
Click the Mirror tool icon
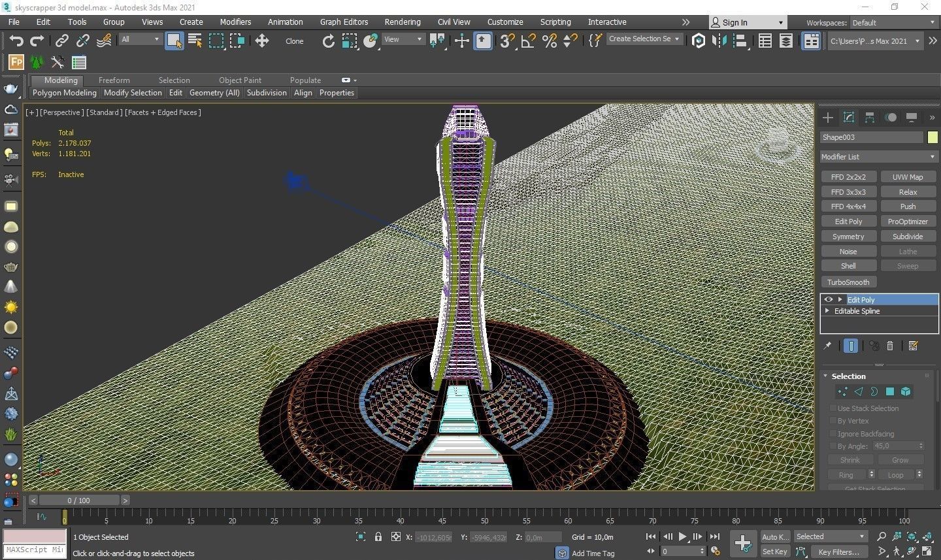719,41
